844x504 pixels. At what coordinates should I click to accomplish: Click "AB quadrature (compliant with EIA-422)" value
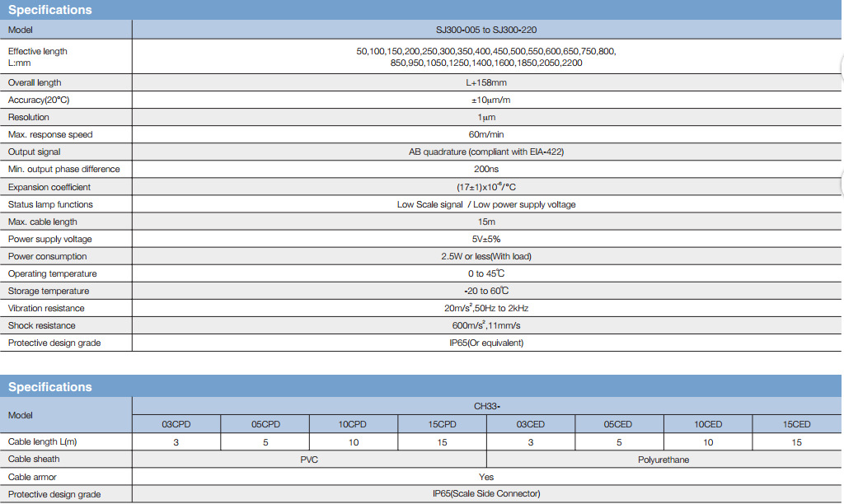(486, 152)
